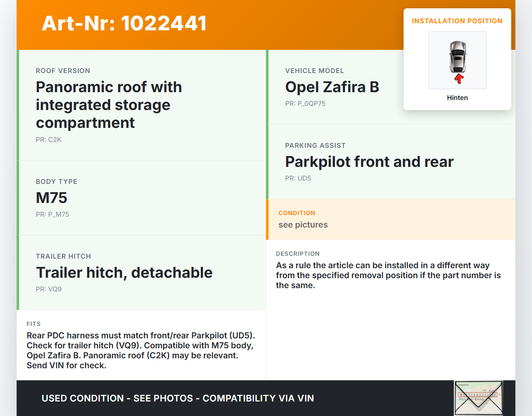Click the PR: P_M75 code

52,214
